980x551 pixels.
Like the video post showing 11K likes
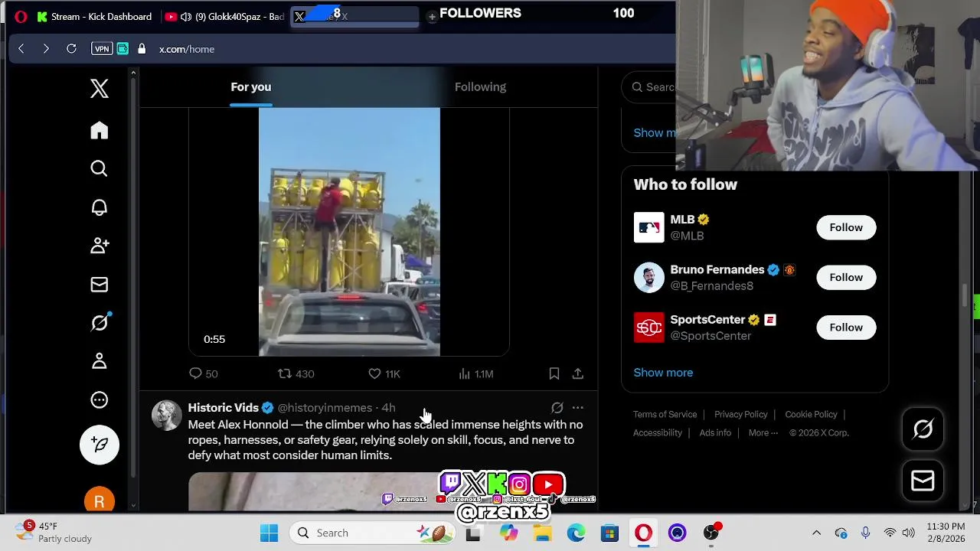[384, 373]
